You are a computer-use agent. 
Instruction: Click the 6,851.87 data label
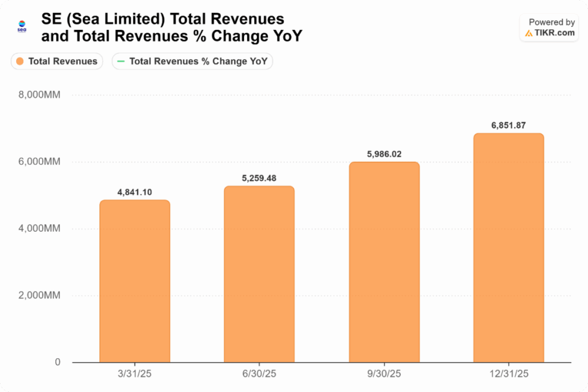(508, 125)
